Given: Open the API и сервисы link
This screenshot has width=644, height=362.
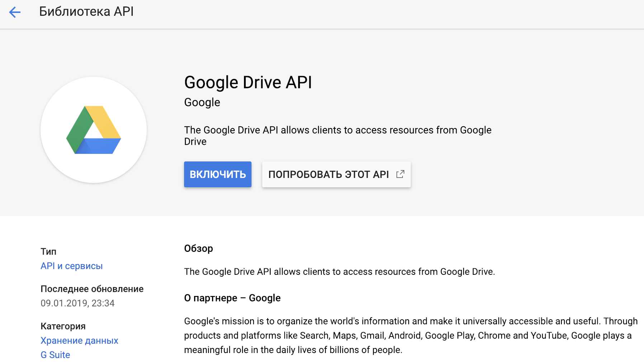Looking at the screenshot, I should coord(72,266).
